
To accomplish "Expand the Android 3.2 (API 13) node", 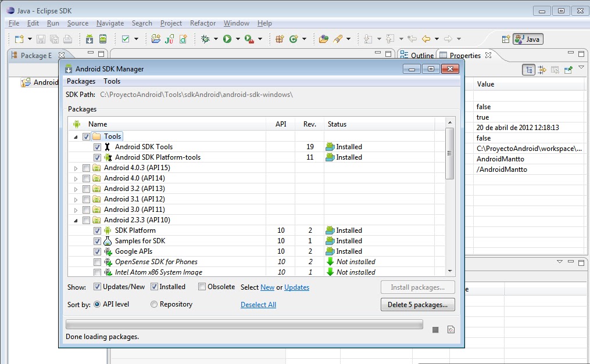I will 76,189.
